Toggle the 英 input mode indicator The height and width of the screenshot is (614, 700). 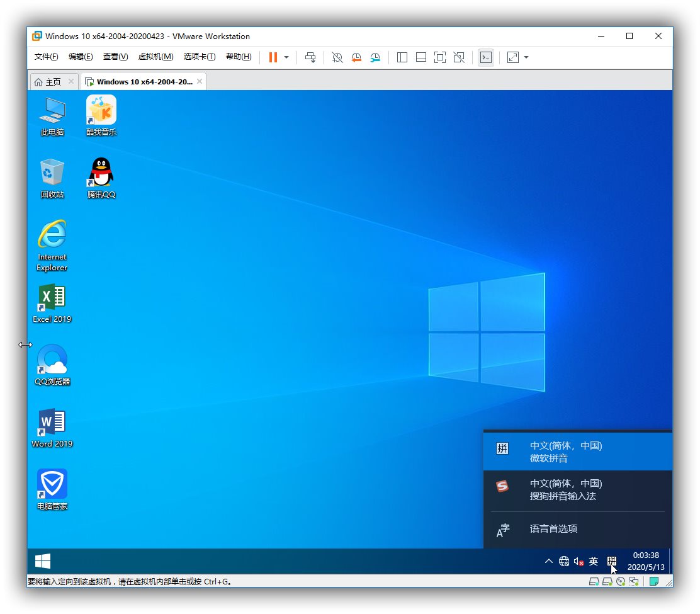tap(594, 561)
